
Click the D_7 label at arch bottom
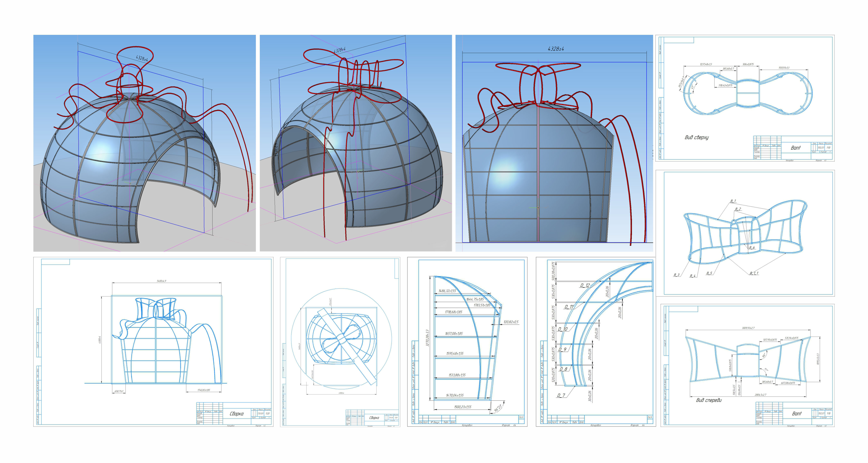point(561,395)
